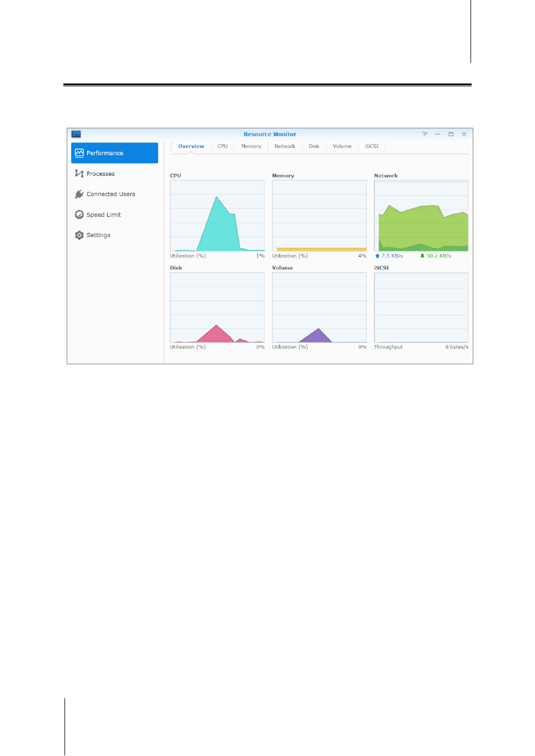
Task: Open Processes in the sidebar
Action: point(114,174)
